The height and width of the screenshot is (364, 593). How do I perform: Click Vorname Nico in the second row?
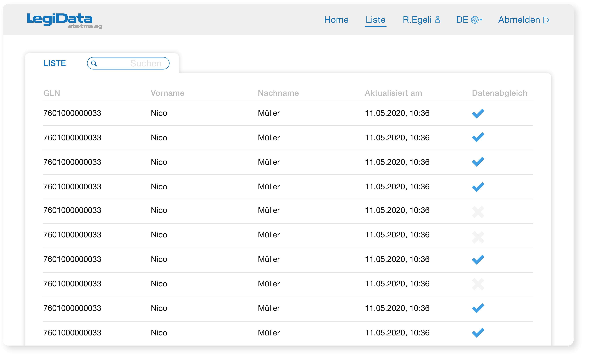tap(159, 137)
